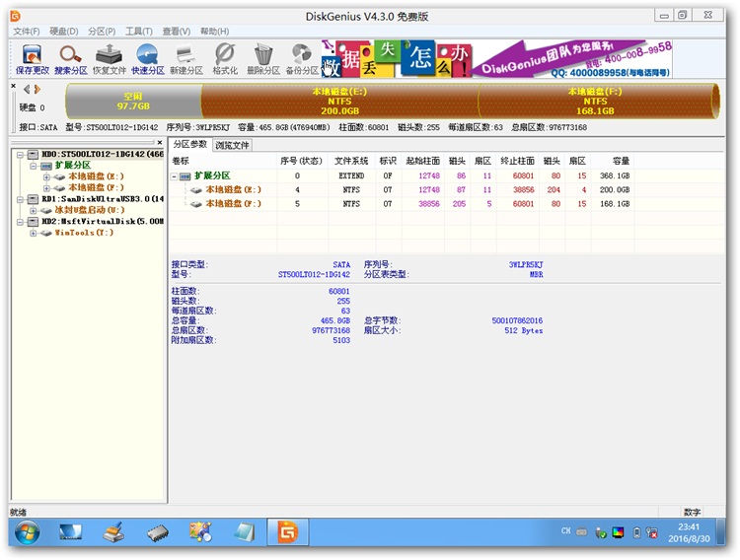Open the Disk (硬盘) menu
Image resolution: width=740 pixels, height=560 pixels.
64,32
